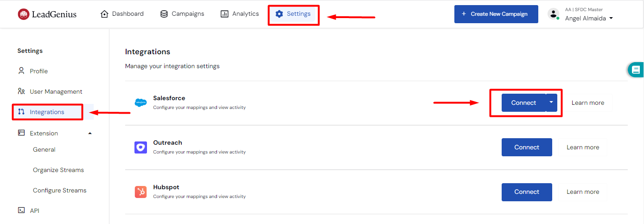This screenshot has height=224, width=644.
Task: Open the API sidebar item
Action: [x=35, y=211]
